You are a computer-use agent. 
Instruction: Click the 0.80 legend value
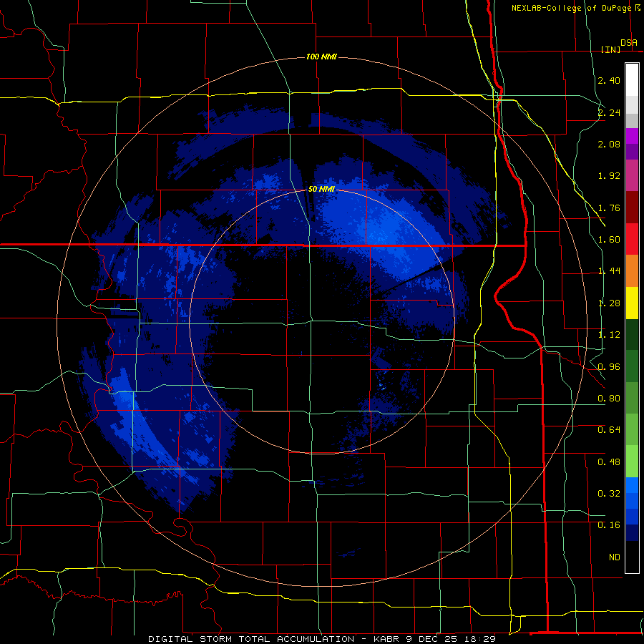pos(609,399)
